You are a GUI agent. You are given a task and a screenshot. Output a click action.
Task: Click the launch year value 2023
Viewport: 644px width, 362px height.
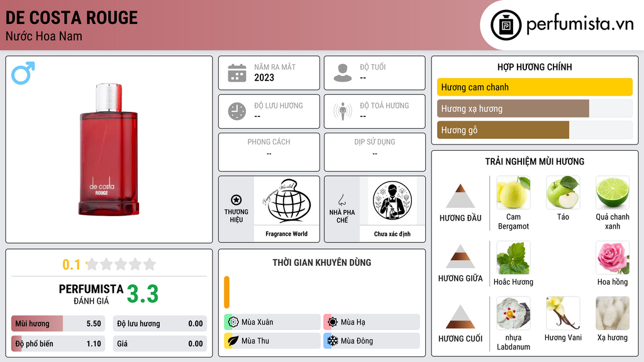[264, 77]
